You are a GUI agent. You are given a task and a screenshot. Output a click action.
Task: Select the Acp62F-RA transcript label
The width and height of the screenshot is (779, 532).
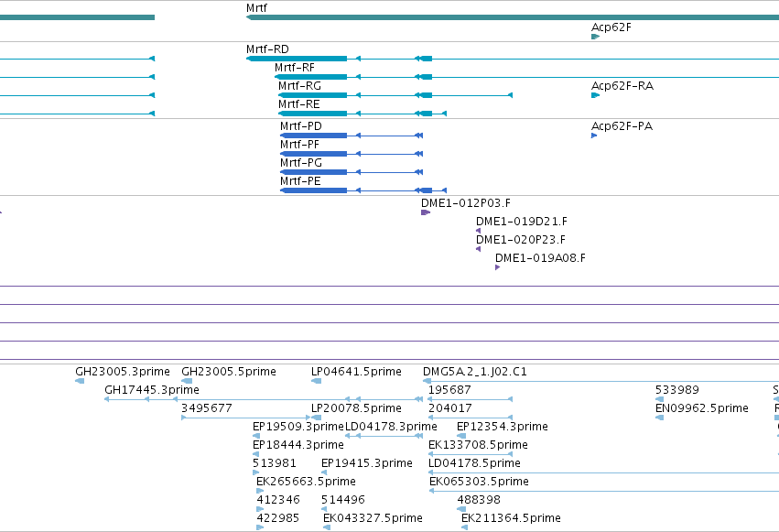[x=622, y=86]
